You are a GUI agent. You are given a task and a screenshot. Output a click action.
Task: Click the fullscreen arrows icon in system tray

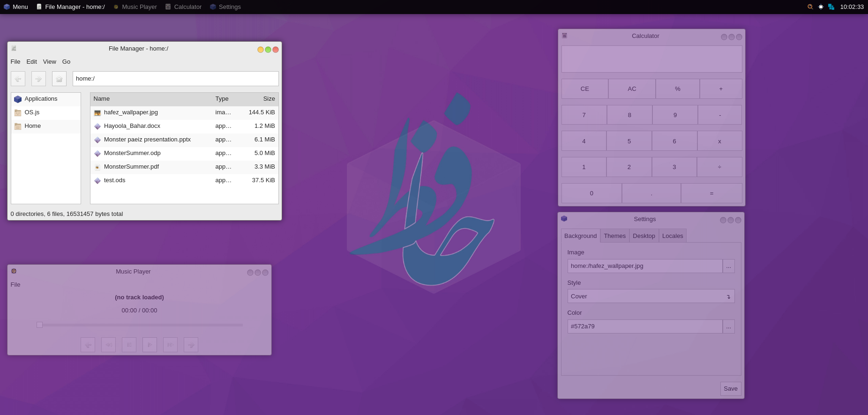click(821, 7)
